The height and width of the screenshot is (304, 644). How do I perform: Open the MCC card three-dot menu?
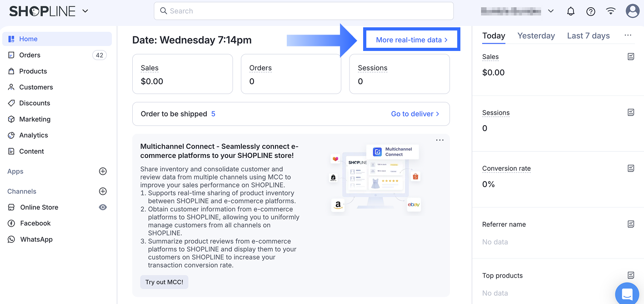pos(439,140)
